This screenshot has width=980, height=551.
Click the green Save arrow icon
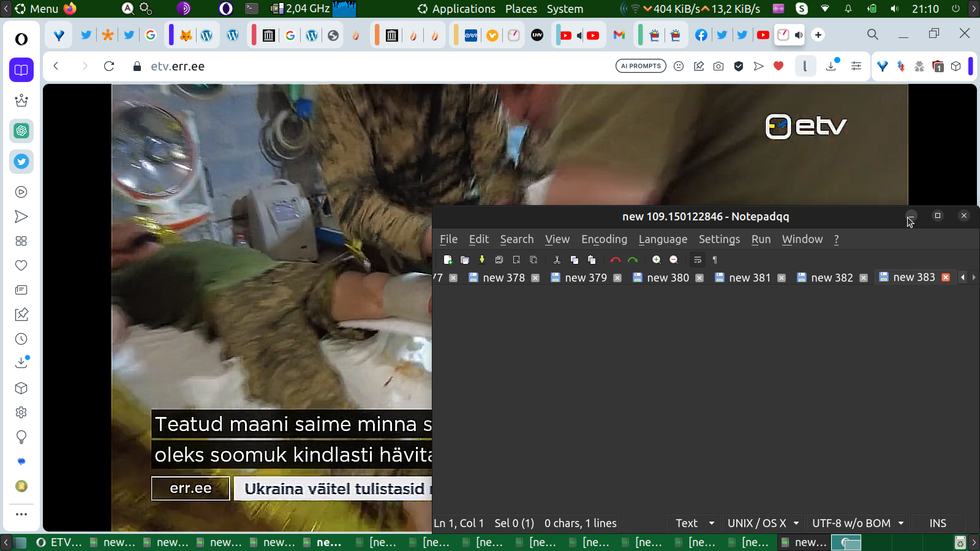[482, 260]
